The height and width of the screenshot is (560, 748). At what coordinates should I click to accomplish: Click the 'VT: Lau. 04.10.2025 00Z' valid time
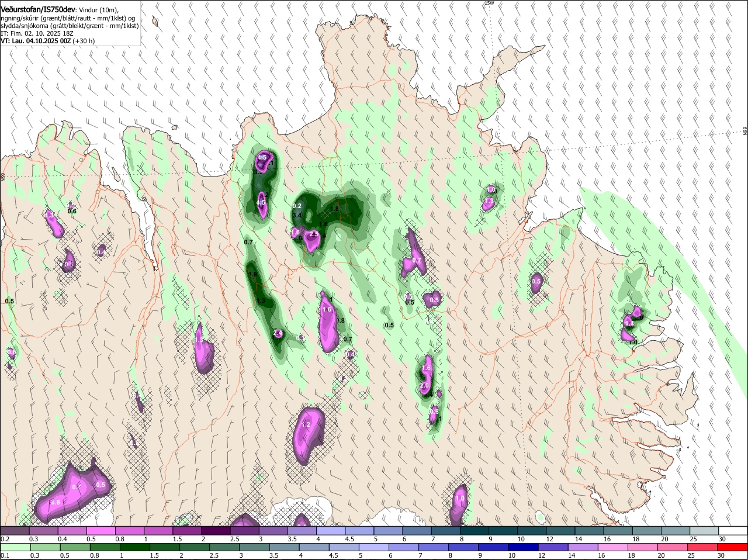36,42
